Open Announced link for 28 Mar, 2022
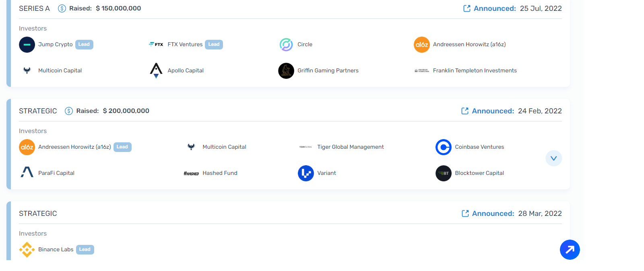The width and height of the screenshot is (644, 271). [493, 214]
